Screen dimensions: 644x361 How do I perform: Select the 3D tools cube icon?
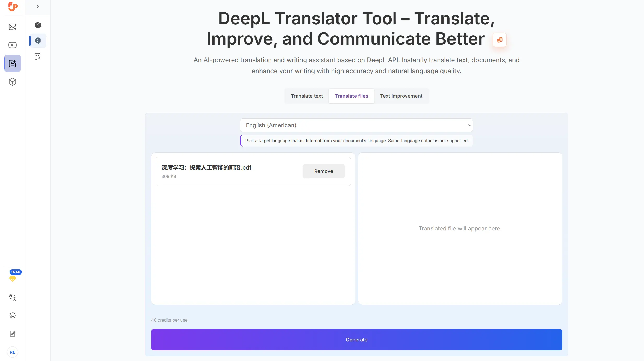coord(13,81)
